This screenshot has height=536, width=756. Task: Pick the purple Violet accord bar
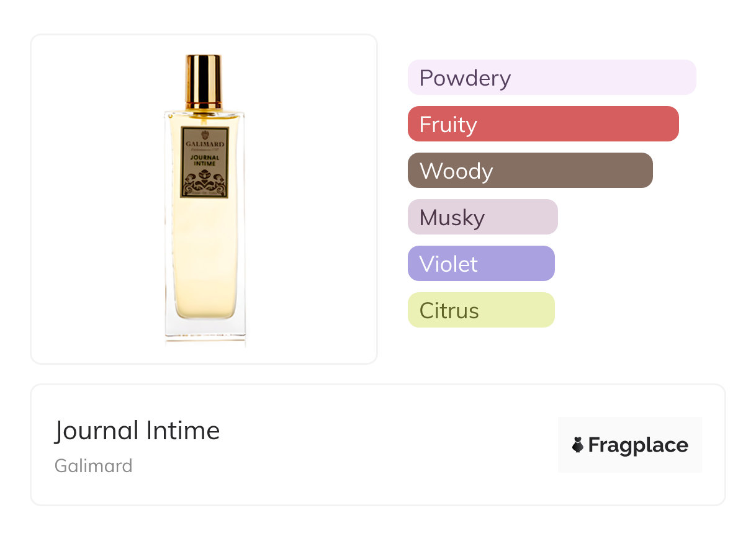(481, 264)
